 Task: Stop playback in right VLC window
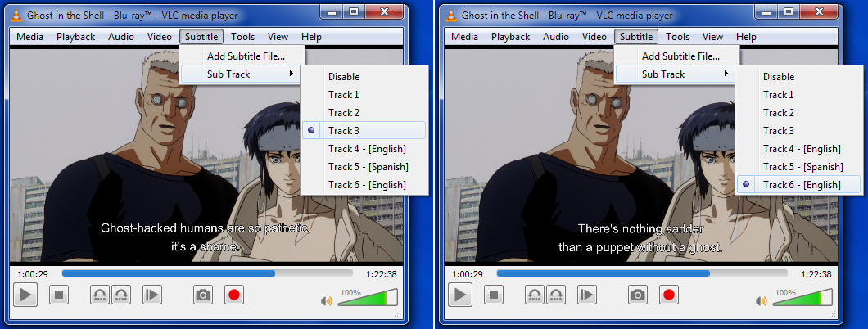[494, 295]
